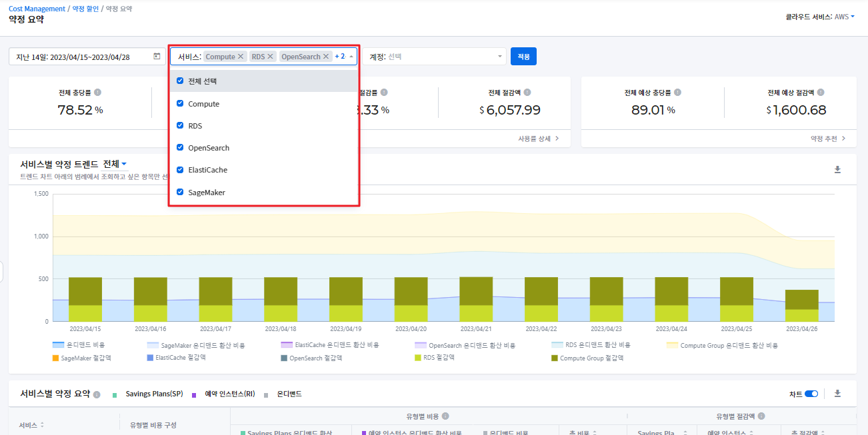Click info icon beside 전체 예상 절감액

coord(821,93)
